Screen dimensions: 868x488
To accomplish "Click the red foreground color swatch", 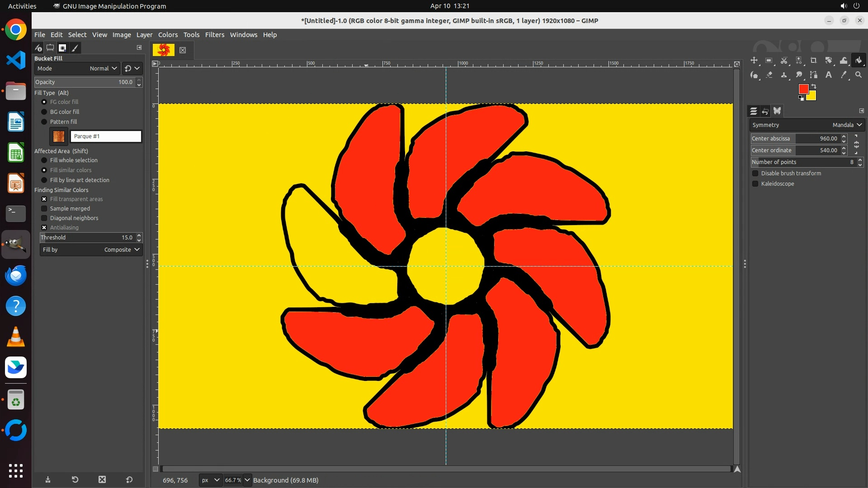I will coord(803,89).
